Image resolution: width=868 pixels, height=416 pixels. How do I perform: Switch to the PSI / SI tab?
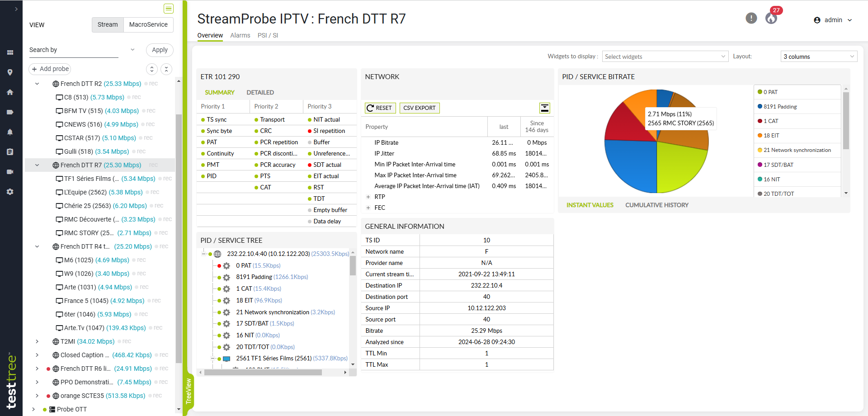(268, 35)
